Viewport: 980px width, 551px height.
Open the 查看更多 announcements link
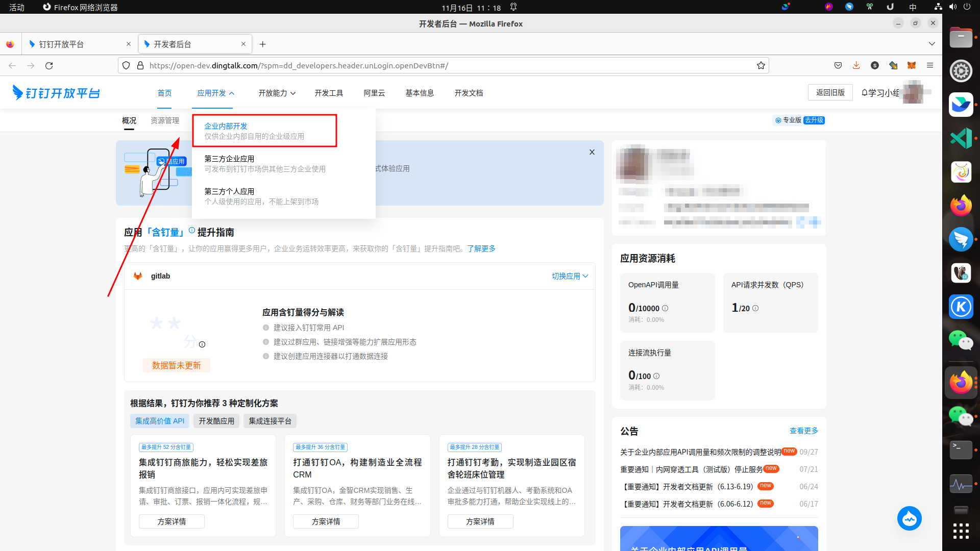tap(804, 431)
